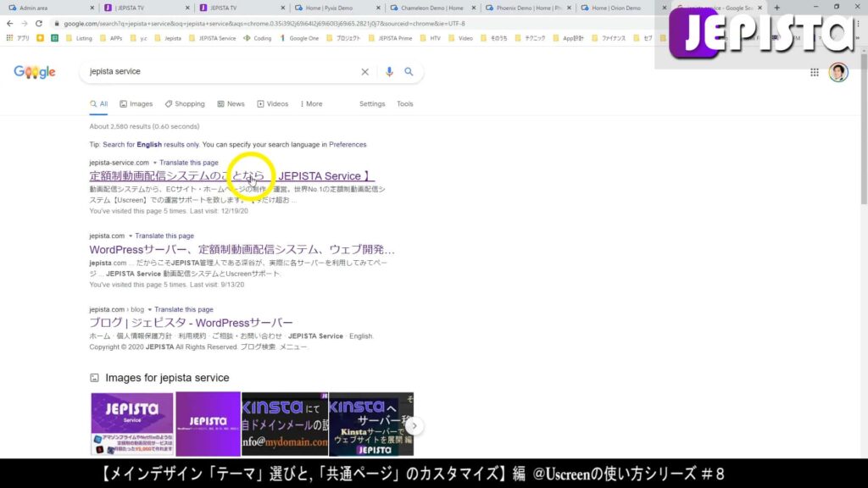Click the address bar URL
The width and height of the screenshot is (868, 488).
tap(264, 24)
